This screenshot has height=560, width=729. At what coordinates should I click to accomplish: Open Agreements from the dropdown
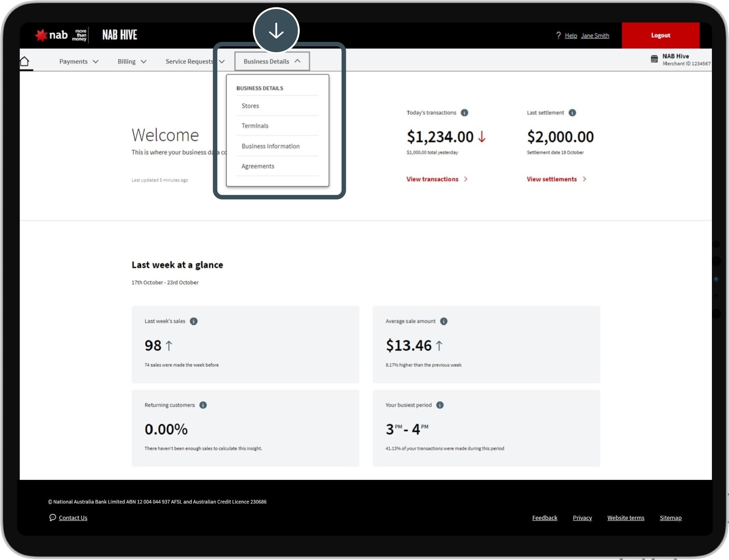coord(258,166)
